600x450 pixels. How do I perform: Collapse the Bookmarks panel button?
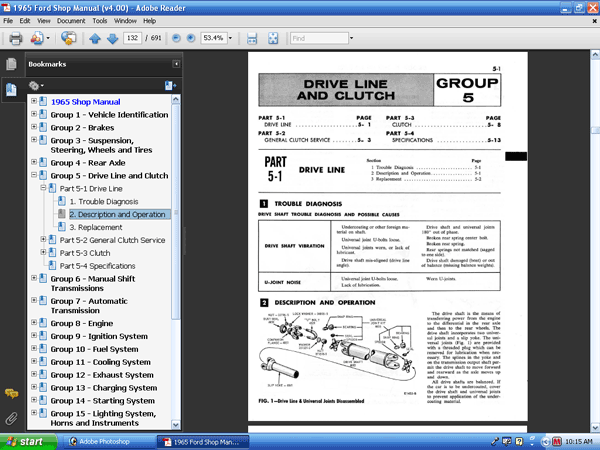pos(176,64)
